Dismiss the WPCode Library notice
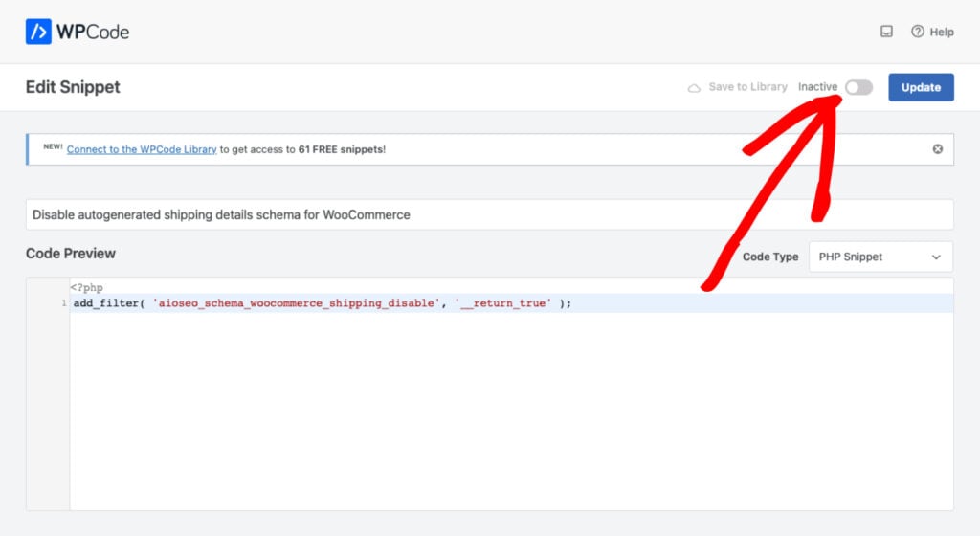Screen dimensions: 980x536 pyautogui.click(x=938, y=149)
